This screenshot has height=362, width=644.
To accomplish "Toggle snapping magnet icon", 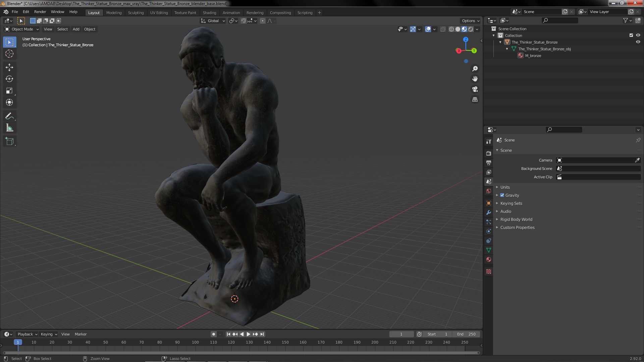I will [244, 21].
